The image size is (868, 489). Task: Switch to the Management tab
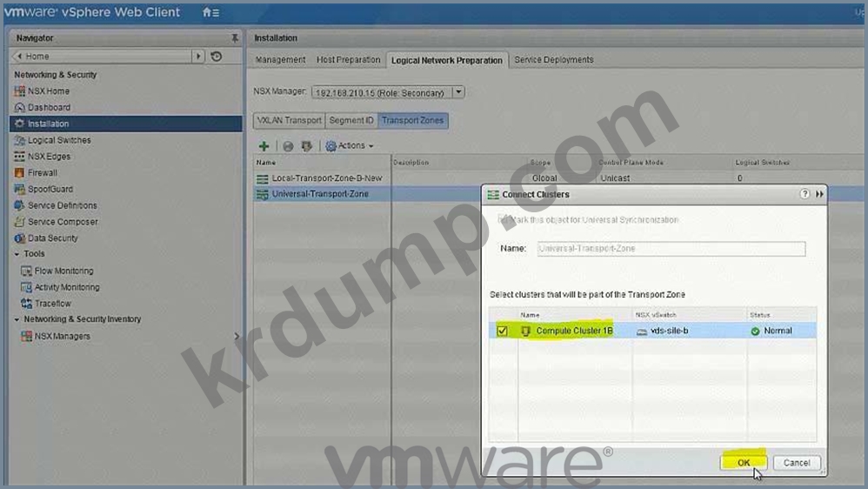click(x=280, y=59)
